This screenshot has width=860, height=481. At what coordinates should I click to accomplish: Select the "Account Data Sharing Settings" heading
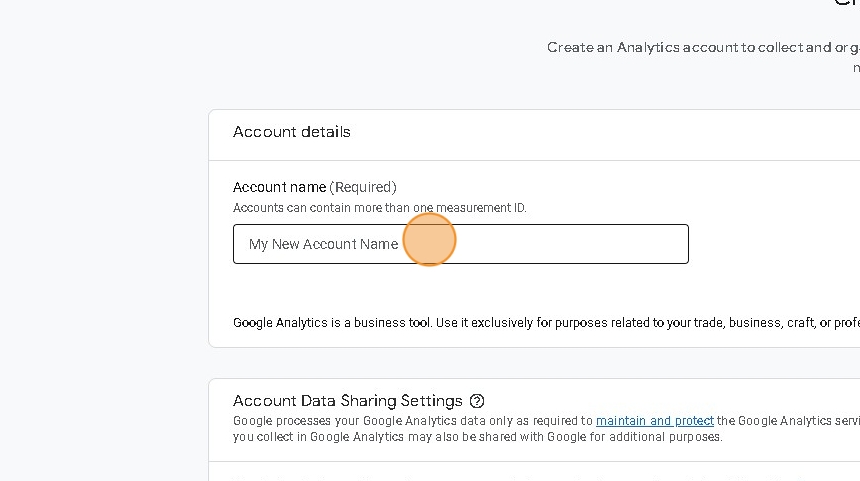point(347,401)
